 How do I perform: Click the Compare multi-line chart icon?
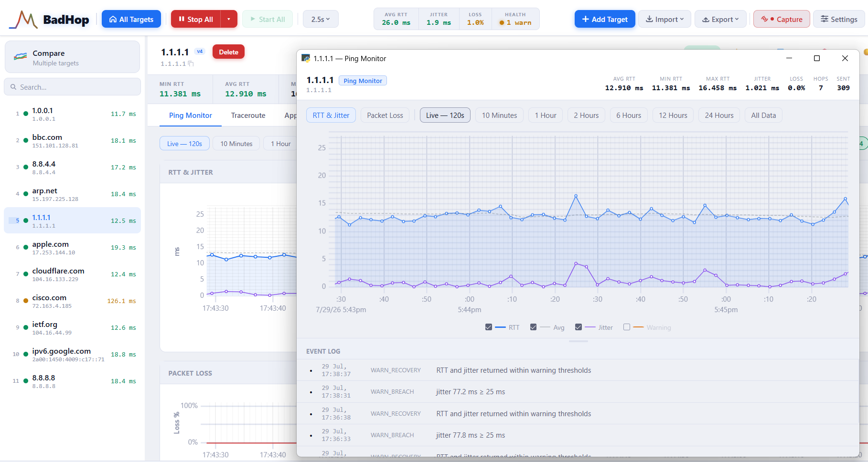[x=21, y=57]
